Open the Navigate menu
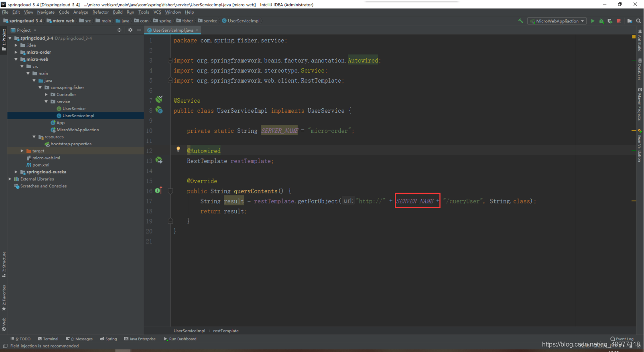This screenshot has height=352, width=644. 46,12
